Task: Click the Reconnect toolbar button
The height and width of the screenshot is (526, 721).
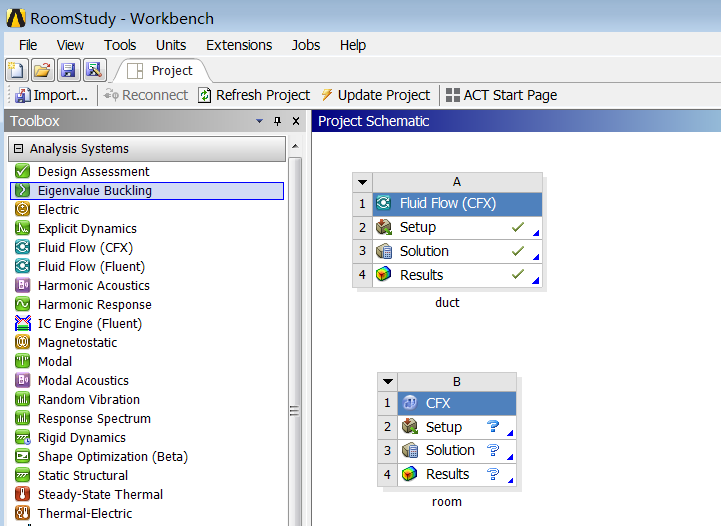Action: [146, 95]
